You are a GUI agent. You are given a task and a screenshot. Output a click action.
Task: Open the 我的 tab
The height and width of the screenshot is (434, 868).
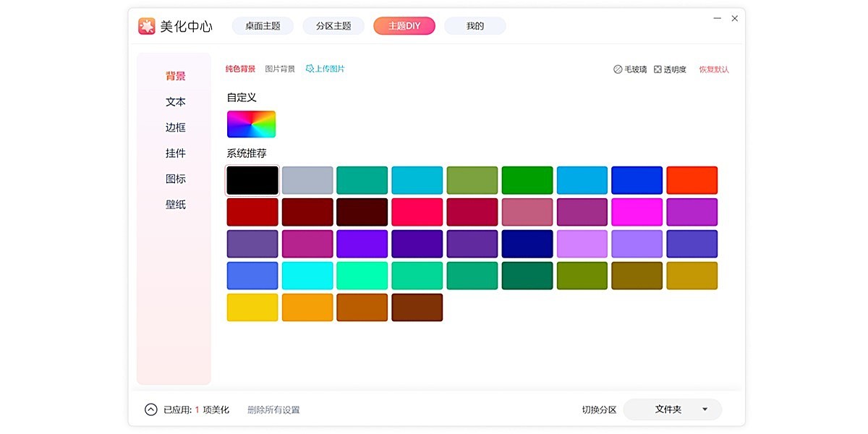point(475,26)
